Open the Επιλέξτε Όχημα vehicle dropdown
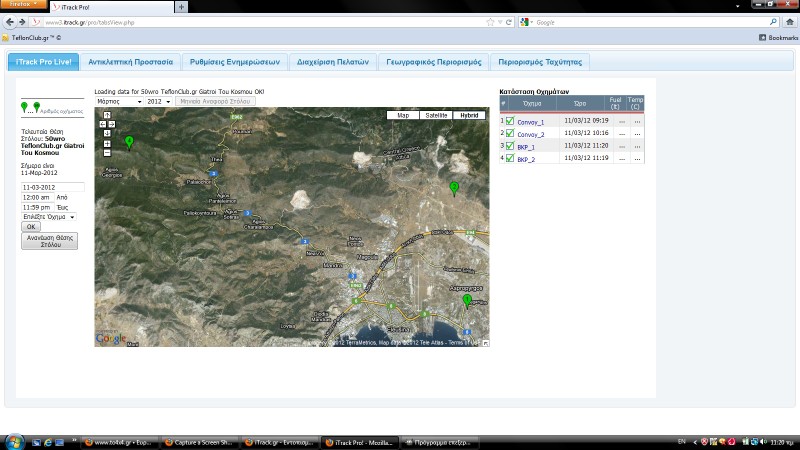 [49, 217]
